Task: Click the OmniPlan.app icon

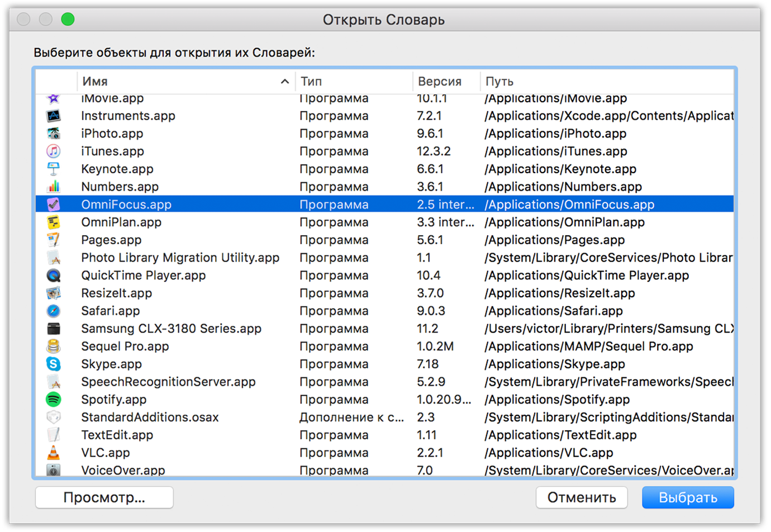Action: [54, 222]
